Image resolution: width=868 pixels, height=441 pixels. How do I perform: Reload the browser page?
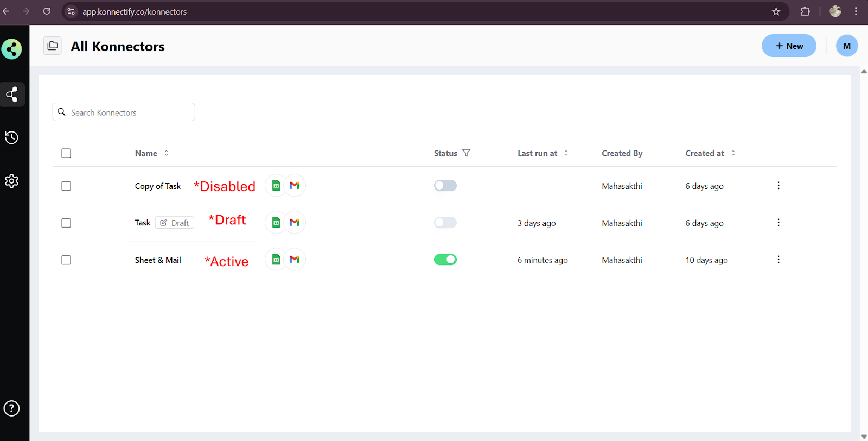pyautogui.click(x=47, y=11)
